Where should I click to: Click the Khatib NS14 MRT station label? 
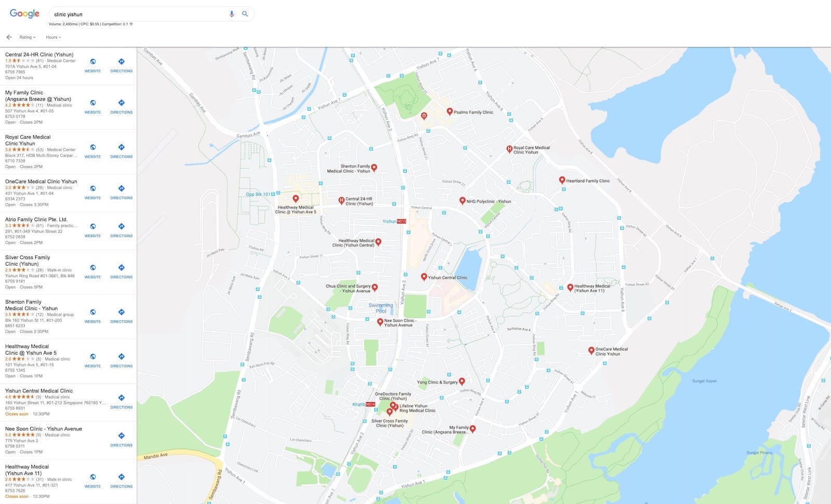pyautogui.click(x=364, y=404)
